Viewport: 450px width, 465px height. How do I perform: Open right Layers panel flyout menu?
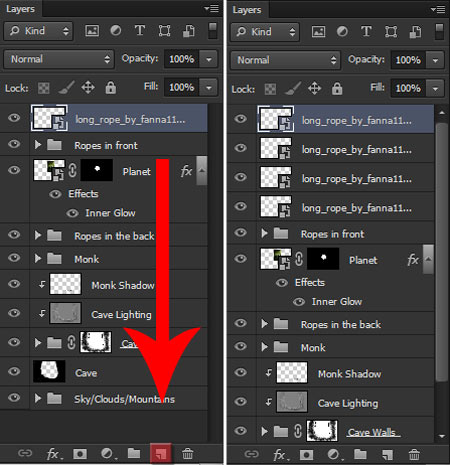click(x=438, y=9)
